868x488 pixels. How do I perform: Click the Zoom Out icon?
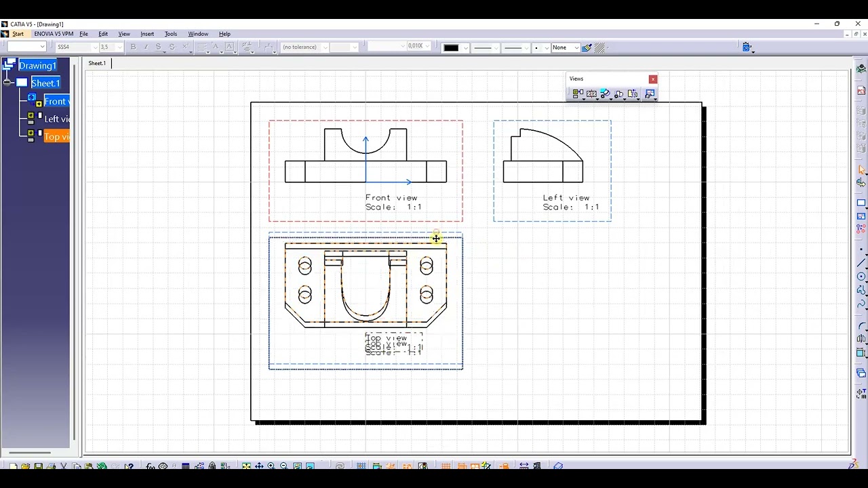coord(283,466)
